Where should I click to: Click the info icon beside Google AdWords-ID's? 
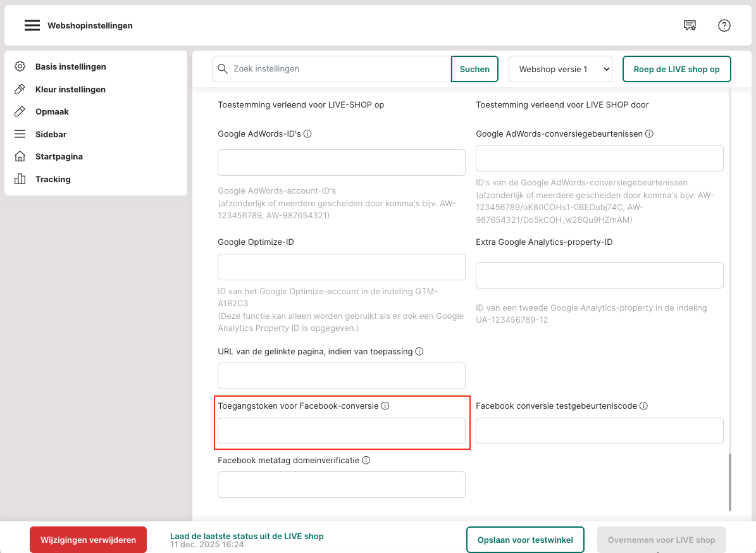click(x=308, y=134)
